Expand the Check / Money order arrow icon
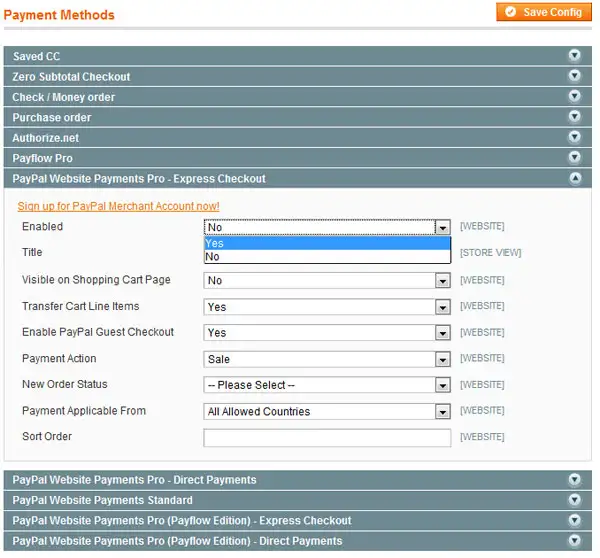 click(x=574, y=96)
